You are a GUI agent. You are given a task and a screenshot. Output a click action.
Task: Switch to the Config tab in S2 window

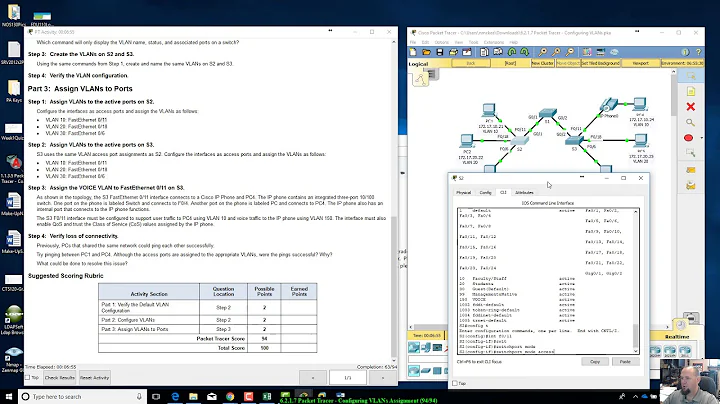point(485,192)
